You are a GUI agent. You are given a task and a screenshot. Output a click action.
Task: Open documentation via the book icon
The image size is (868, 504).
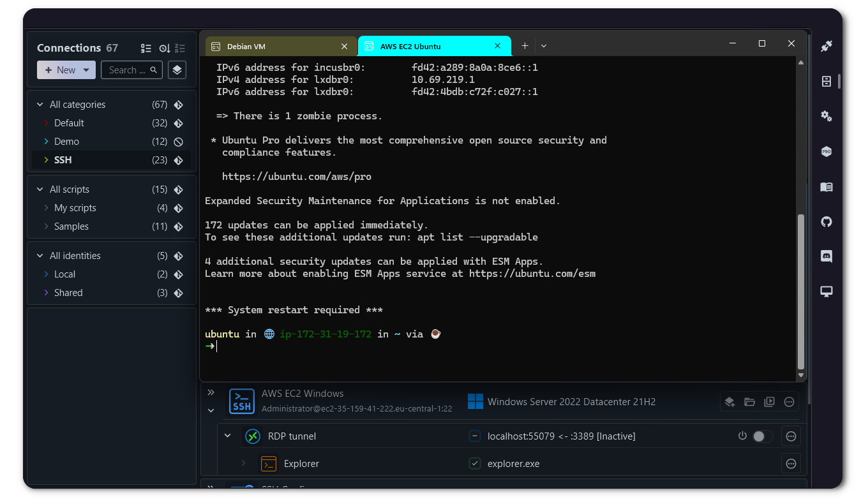coord(827,187)
